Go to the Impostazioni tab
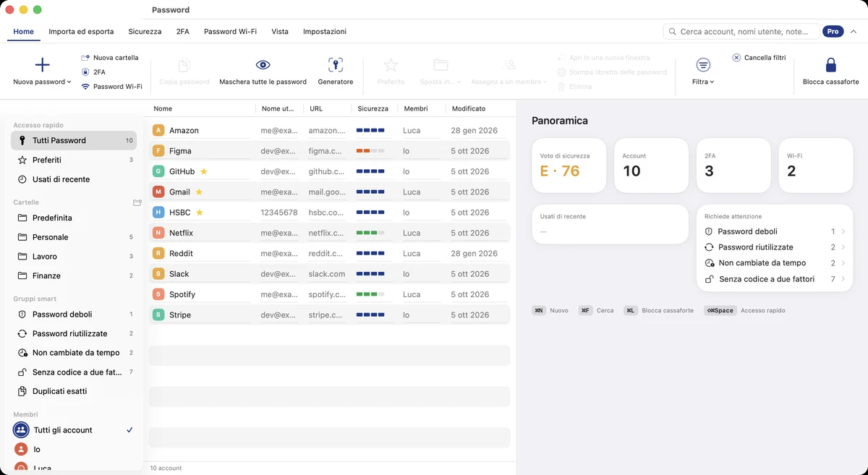868x475 pixels. tap(325, 32)
